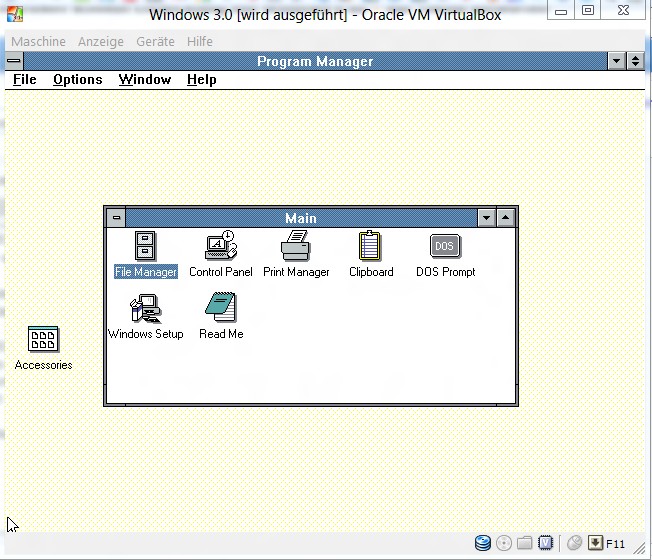Minimize the Main group window
The width and height of the screenshot is (652, 560).
[486, 218]
